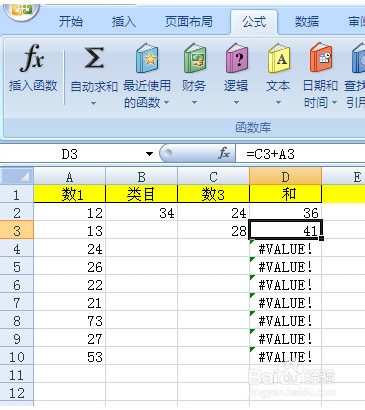Viewport: 365px width, 410px height.
Task: Click header cell 和
Action: click(285, 194)
